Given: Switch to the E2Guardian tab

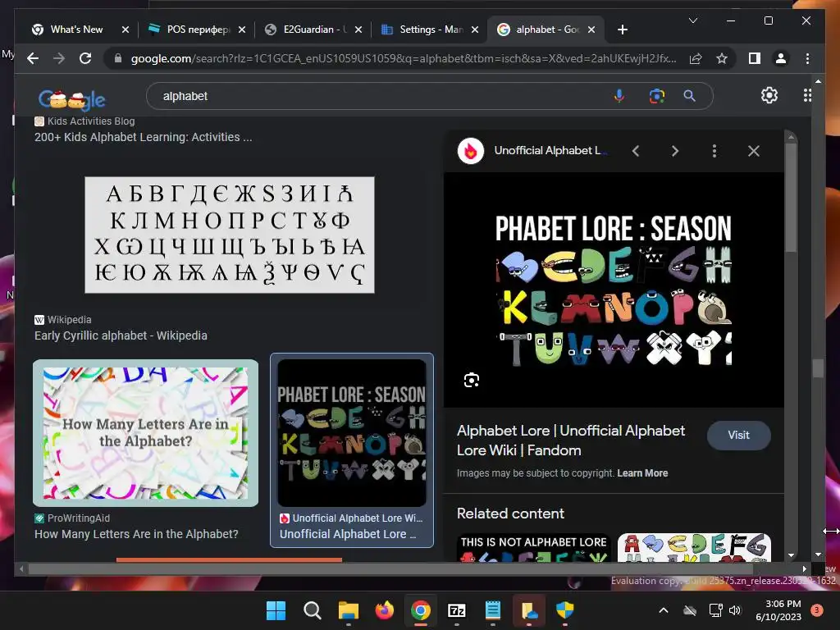Looking at the screenshot, I should click(x=315, y=30).
